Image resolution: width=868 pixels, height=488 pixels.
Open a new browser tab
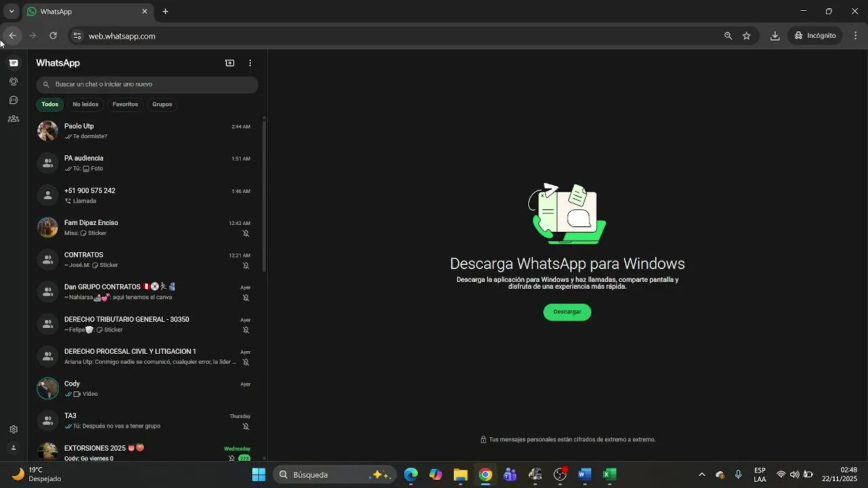[x=165, y=12]
